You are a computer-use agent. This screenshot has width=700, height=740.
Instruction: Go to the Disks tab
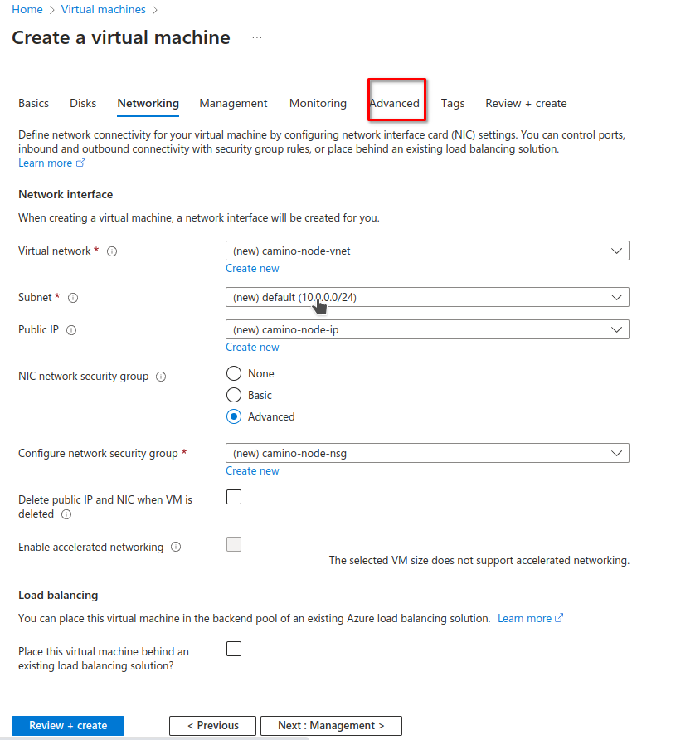83,104
